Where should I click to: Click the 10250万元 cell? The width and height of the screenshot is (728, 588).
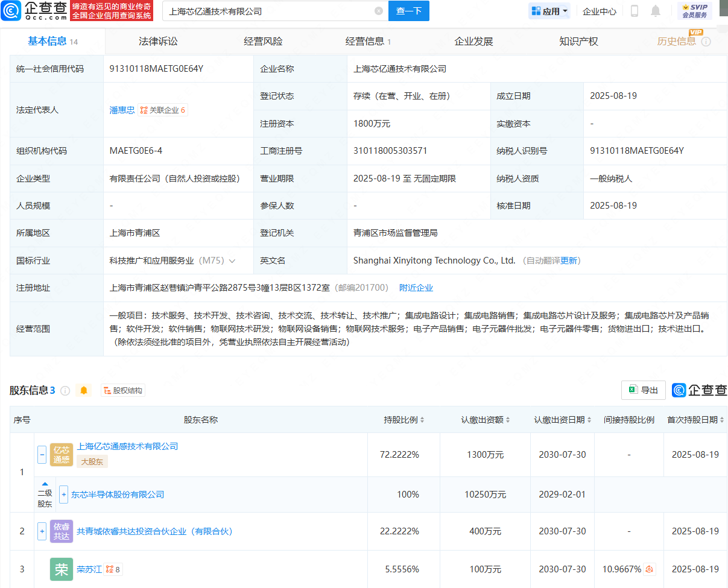coord(486,495)
